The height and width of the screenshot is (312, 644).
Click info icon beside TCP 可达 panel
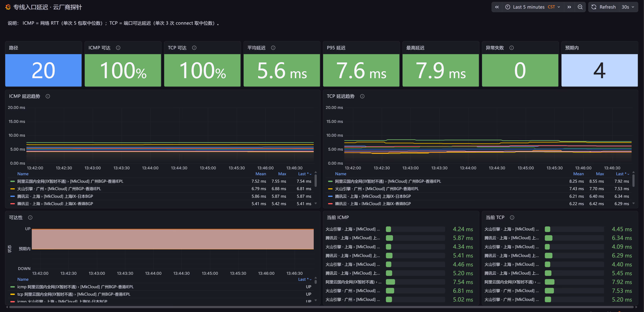(x=194, y=48)
